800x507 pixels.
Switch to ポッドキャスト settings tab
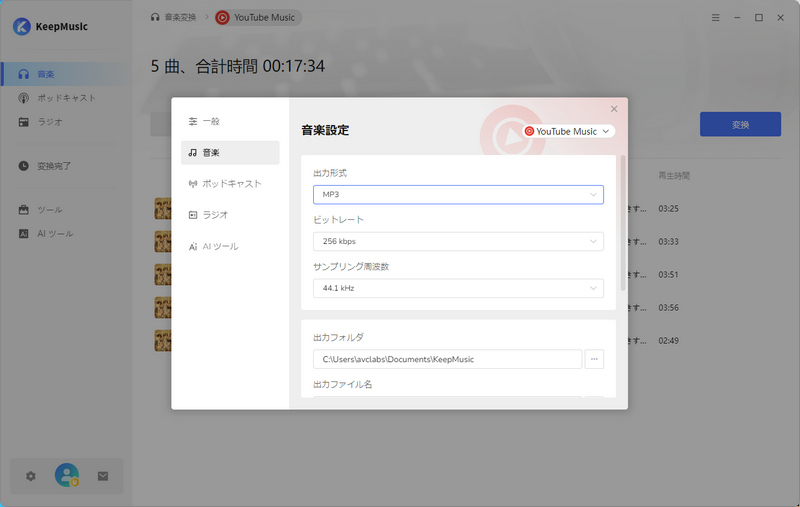[x=230, y=184]
